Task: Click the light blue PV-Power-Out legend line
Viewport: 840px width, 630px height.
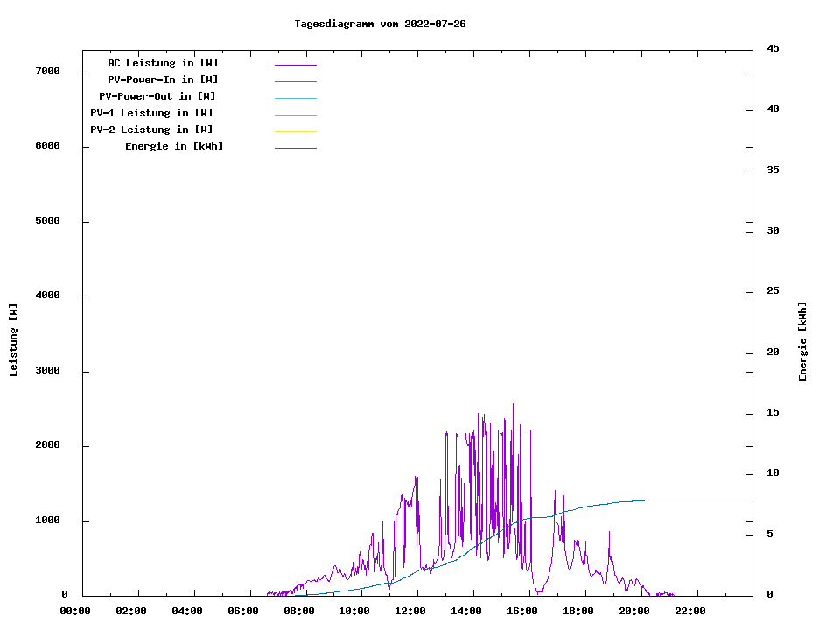Action: pos(295,98)
